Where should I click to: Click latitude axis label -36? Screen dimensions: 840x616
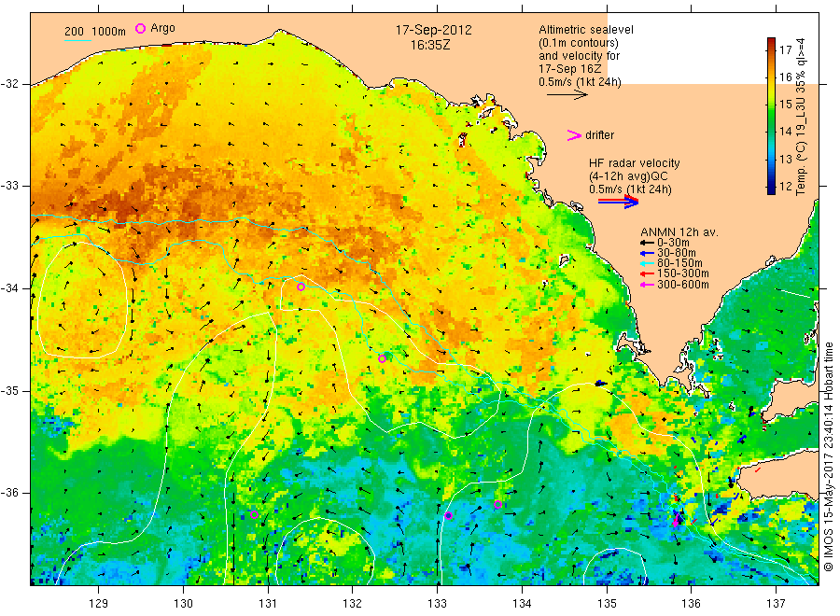click(x=9, y=493)
